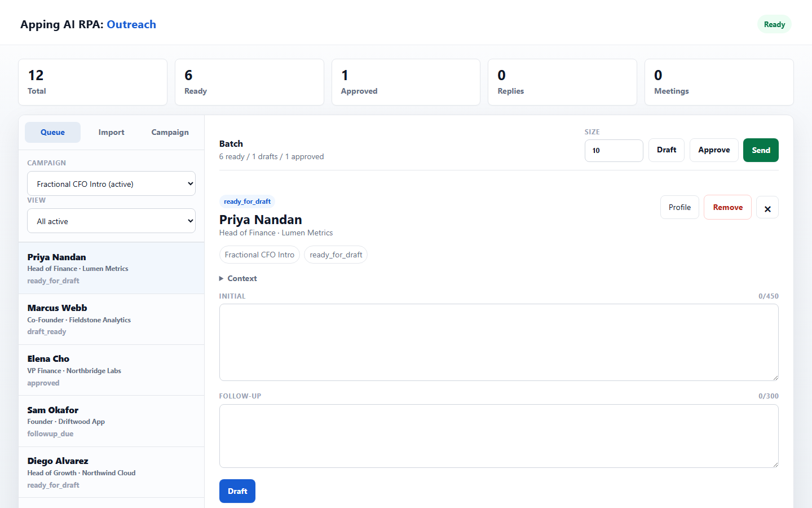Viewport: 812px width, 508px height.
Task: Open the Campaign tab
Action: pyautogui.click(x=170, y=132)
